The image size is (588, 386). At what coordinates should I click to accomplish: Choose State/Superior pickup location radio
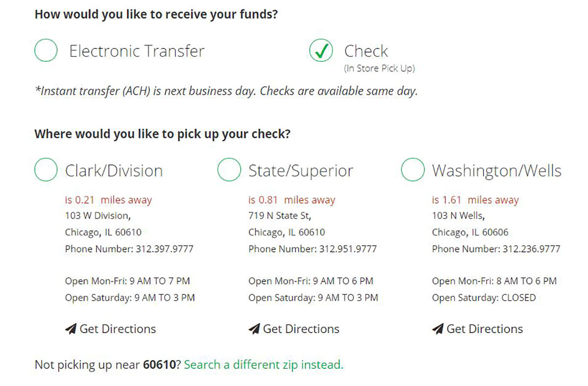tap(229, 170)
